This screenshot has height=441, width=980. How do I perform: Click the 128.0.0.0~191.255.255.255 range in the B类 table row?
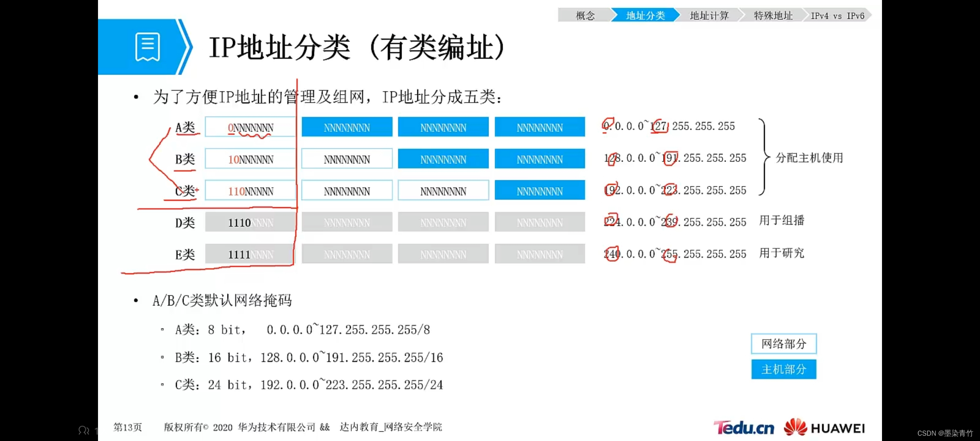675,158
